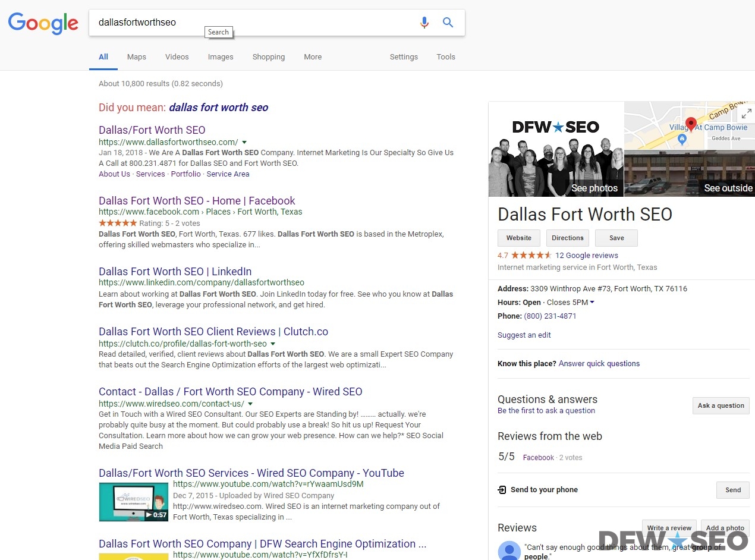Open the Services sitelink
755x560 pixels.
(x=150, y=174)
